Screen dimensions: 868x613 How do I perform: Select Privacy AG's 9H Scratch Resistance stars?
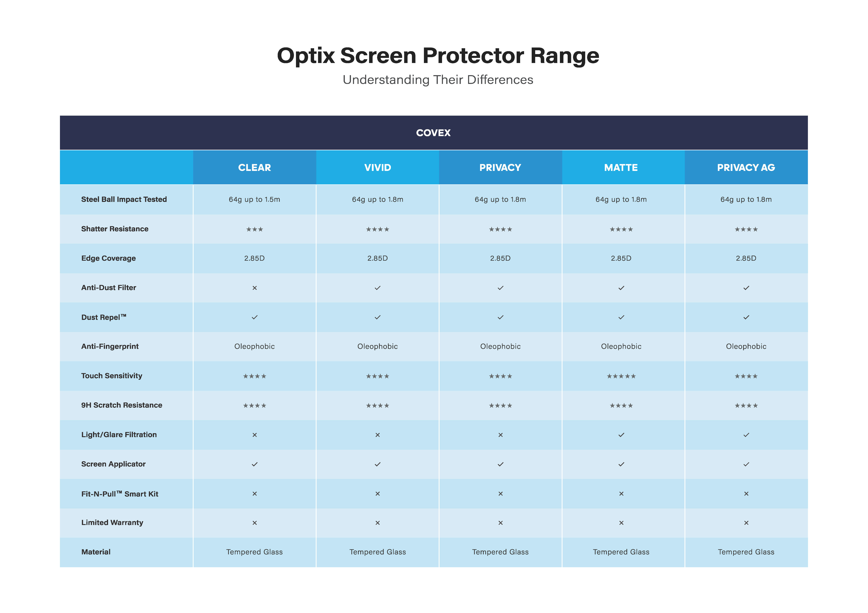pyautogui.click(x=746, y=406)
